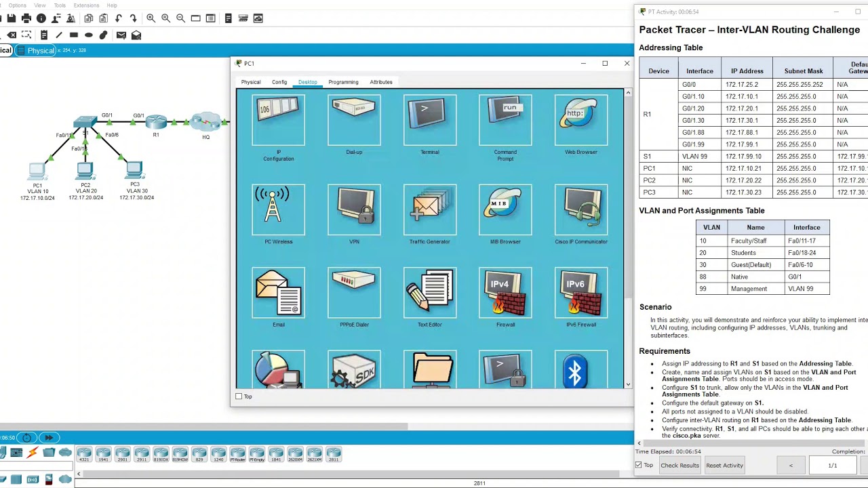Select the Desktop tab in PC1
Screen dimensions: 868x488
pyautogui.click(x=307, y=82)
